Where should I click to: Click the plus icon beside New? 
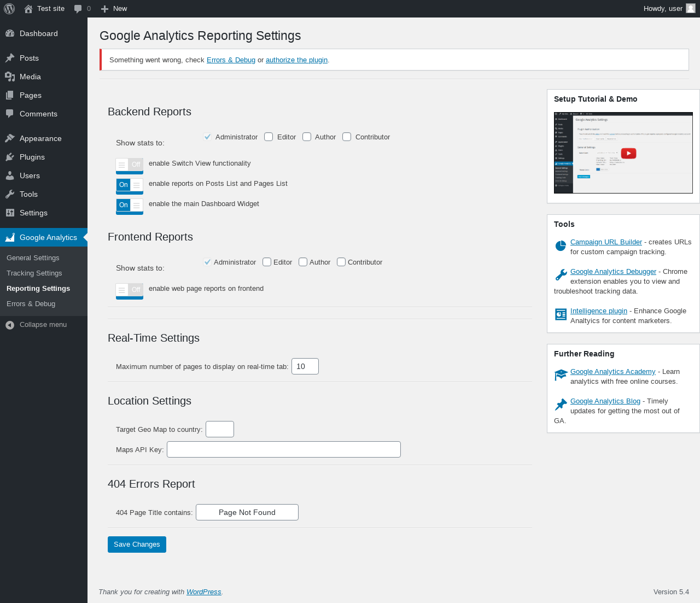[x=105, y=9]
